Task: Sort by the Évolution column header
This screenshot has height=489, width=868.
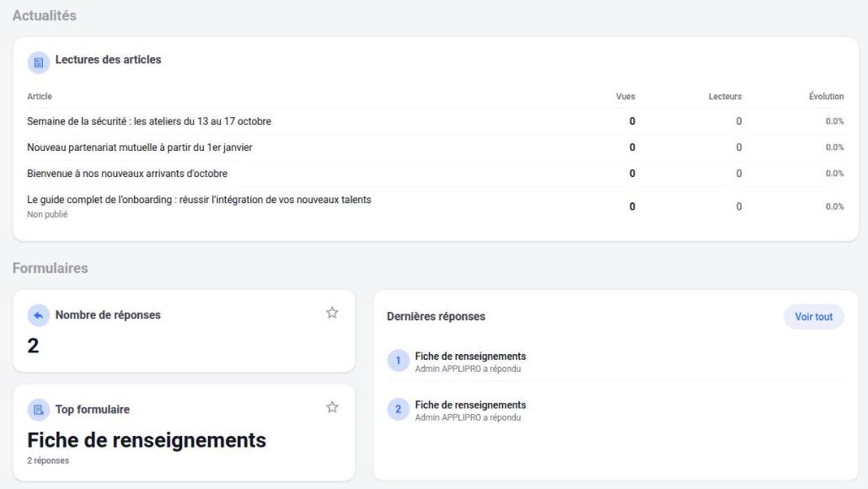Action: click(x=826, y=96)
